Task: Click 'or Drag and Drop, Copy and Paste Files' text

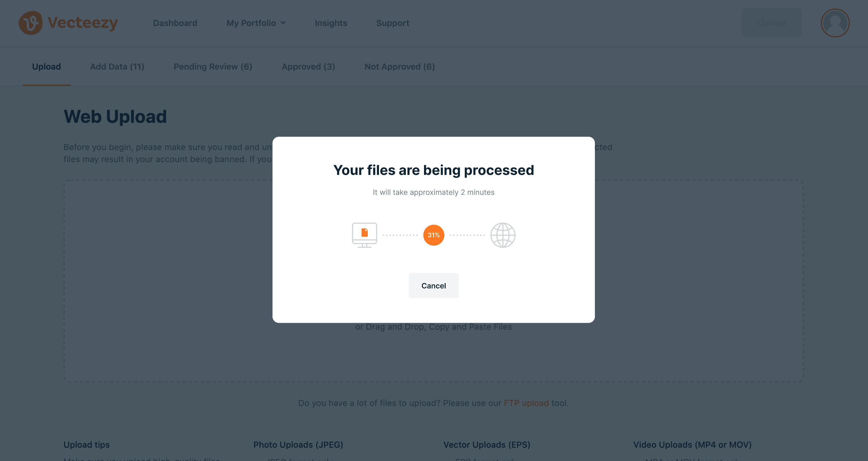Action: point(433,327)
